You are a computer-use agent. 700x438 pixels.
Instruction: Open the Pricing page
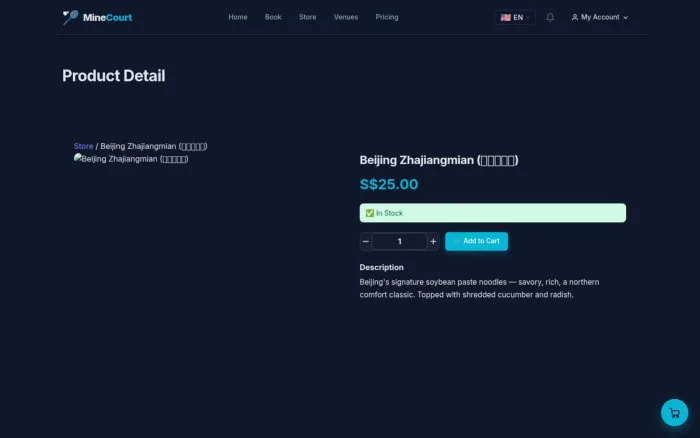point(387,17)
